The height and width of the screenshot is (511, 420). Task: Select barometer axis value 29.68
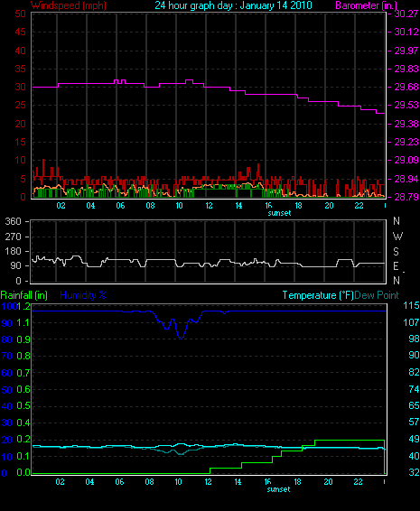tap(406, 87)
